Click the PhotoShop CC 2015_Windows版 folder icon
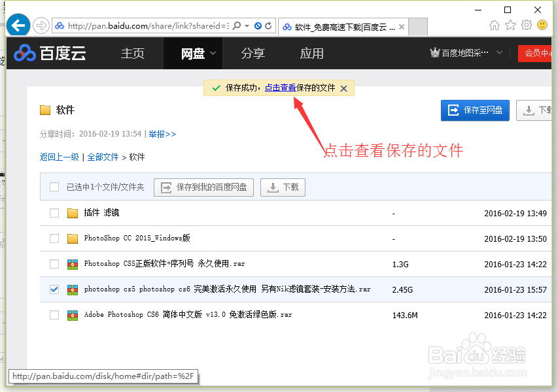 [73, 238]
